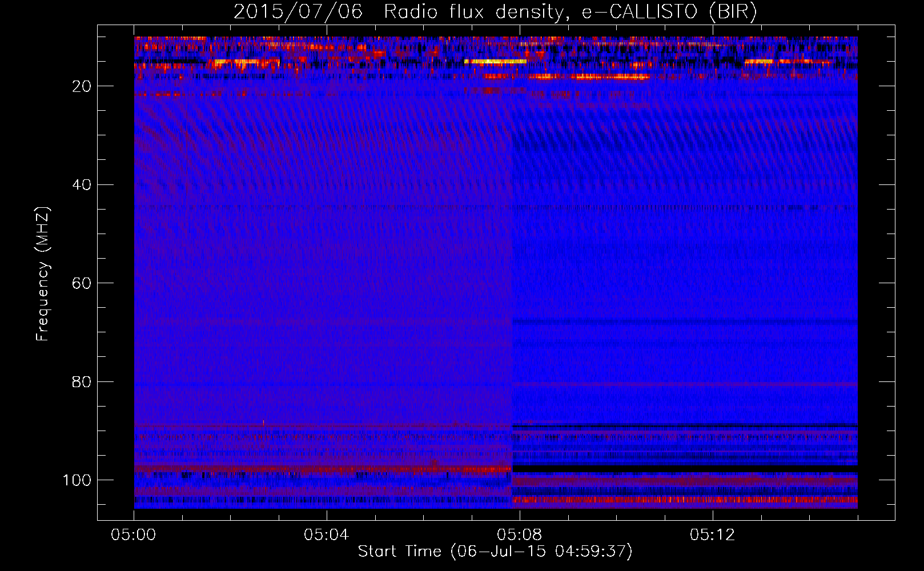Select the "05:12" time tick label
924x571 pixels.
713,535
